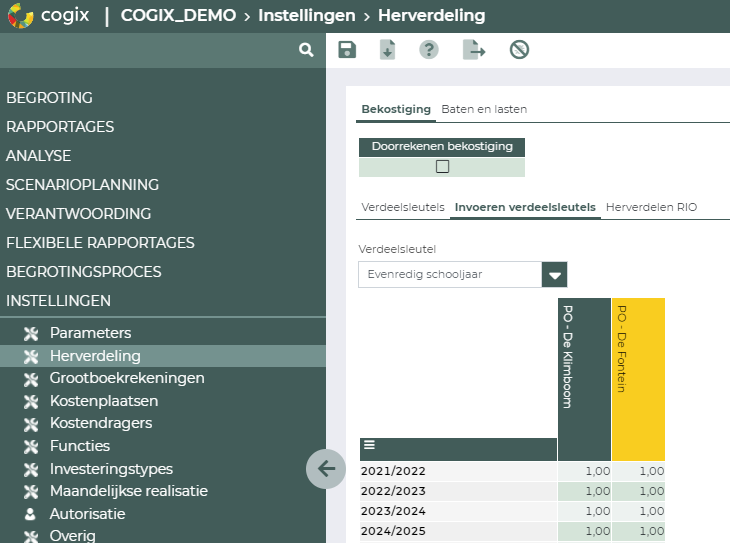730x543 pixels.
Task: Click the wrench icon next to Herverdeling
Action: coord(31,356)
